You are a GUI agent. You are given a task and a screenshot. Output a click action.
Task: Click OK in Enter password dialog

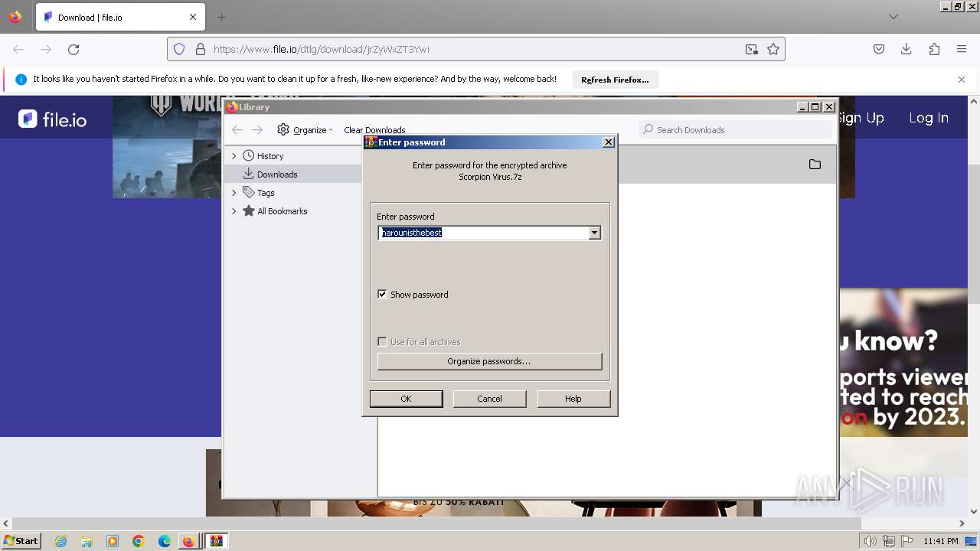(406, 399)
